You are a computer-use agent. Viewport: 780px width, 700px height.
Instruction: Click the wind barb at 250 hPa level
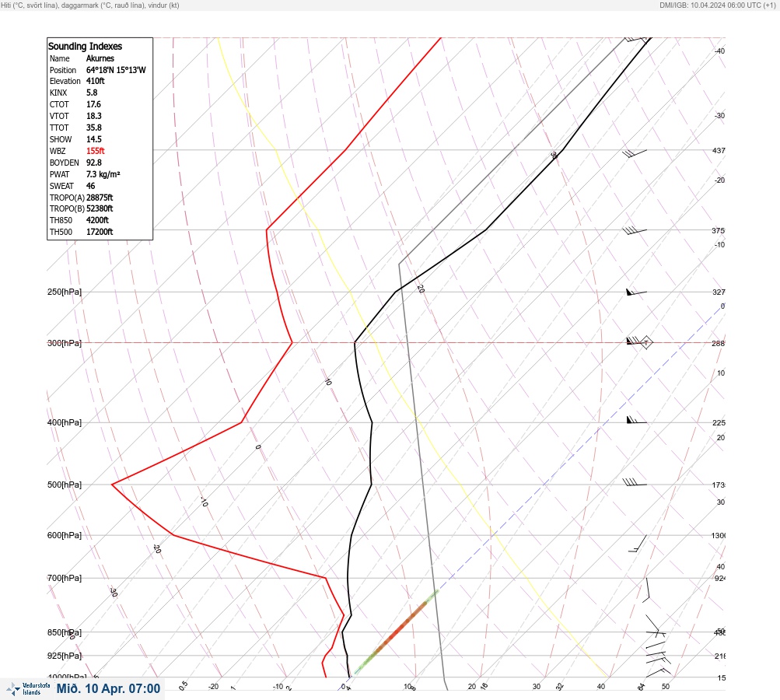point(636,292)
